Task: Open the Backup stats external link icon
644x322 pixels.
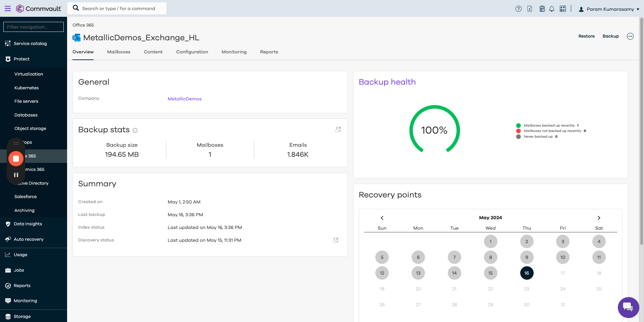Action: [338, 130]
